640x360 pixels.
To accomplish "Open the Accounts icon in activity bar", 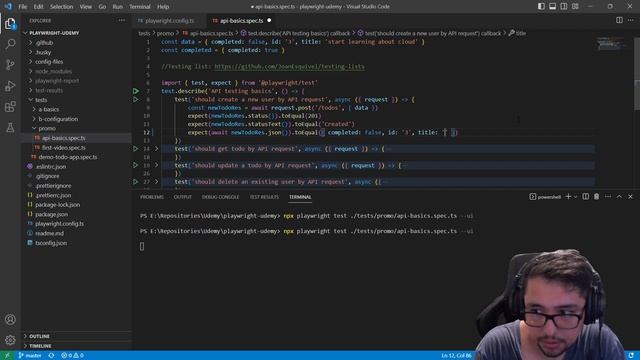I will tap(10, 319).
